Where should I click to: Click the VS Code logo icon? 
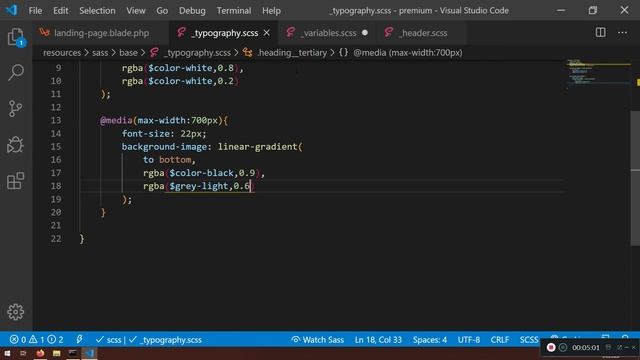coord(11,10)
